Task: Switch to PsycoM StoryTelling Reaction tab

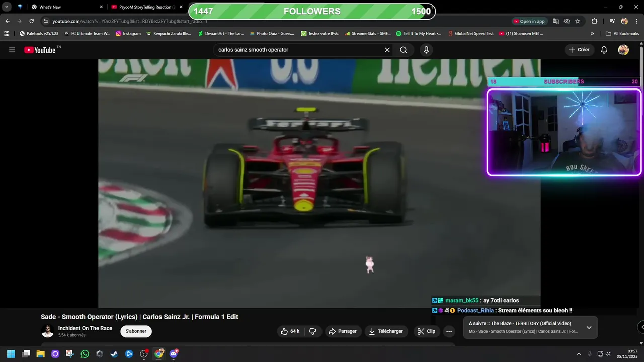Action: click(x=146, y=7)
